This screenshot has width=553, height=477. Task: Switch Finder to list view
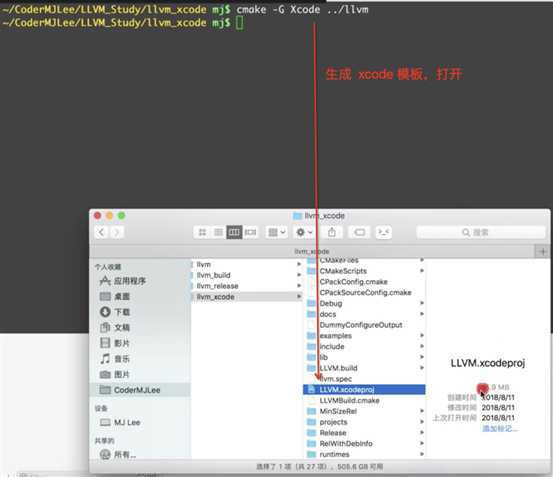(x=218, y=232)
